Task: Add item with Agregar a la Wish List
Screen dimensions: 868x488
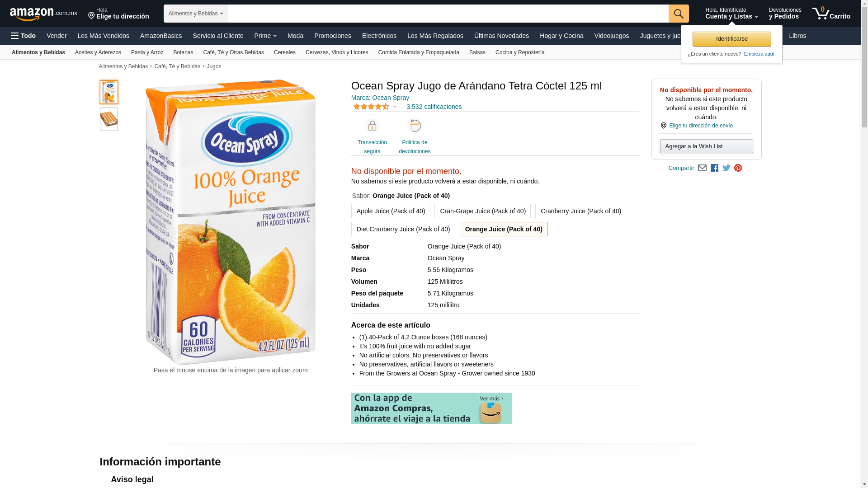Action: click(706, 146)
